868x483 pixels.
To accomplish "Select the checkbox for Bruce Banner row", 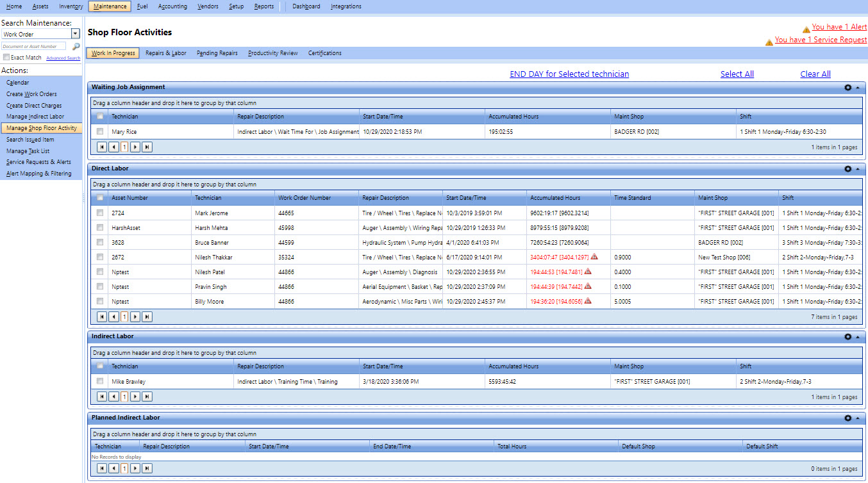I will (x=99, y=242).
